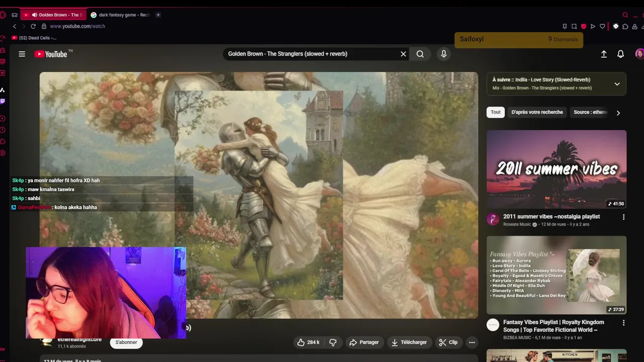Clear the YouTube search text with X
The width and height of the screenshot is (644, 362).
[403, 54]
